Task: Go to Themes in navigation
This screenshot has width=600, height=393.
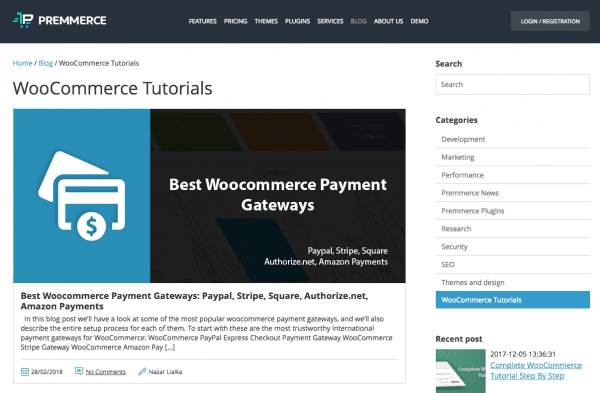Action: point(266,21)
